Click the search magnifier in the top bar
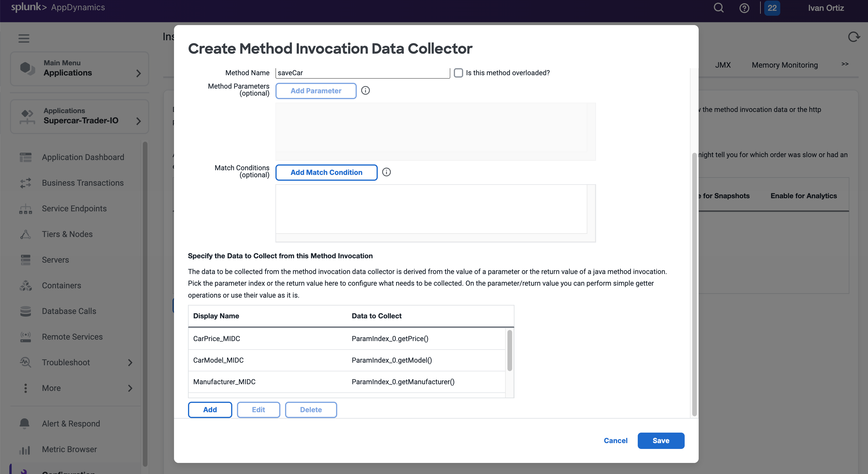This screenshot has height=474, width=868. coord(718,8)
